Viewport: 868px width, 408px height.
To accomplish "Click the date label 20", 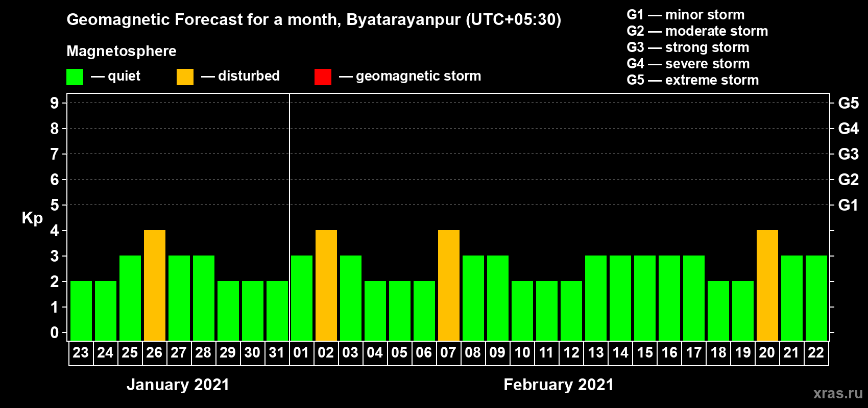I will click(x=767, y=352).
